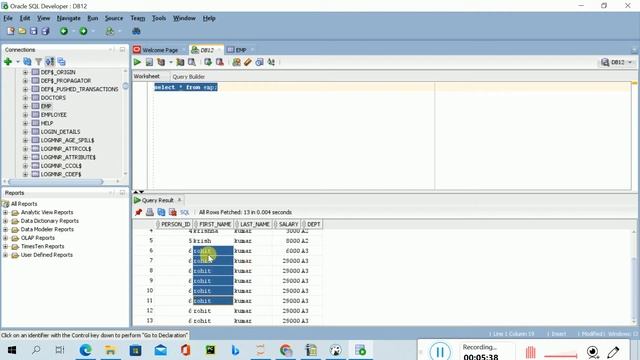640x360 pixels.
Task: Click the SQL History icon
Action: pos(259,62)
